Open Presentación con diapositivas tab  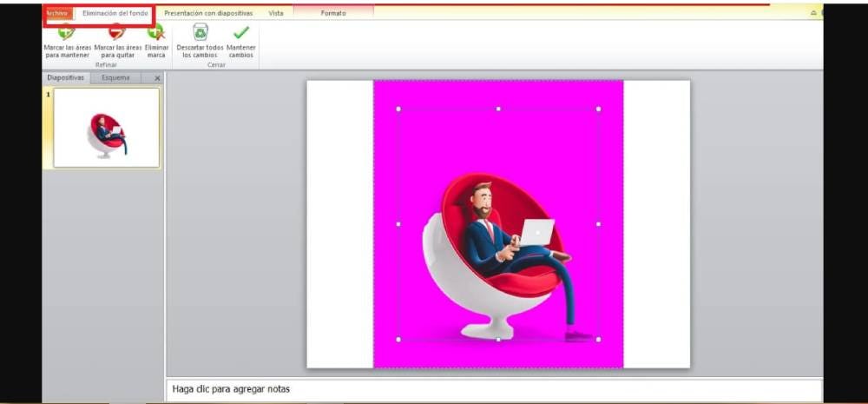[x=208, y=13]
